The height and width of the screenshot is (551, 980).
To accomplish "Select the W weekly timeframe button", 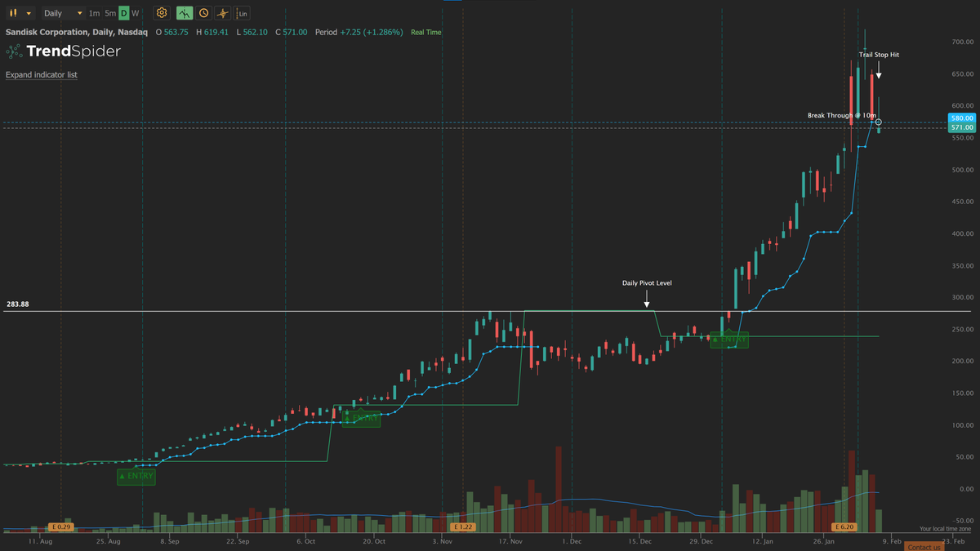I will point(135,13).
